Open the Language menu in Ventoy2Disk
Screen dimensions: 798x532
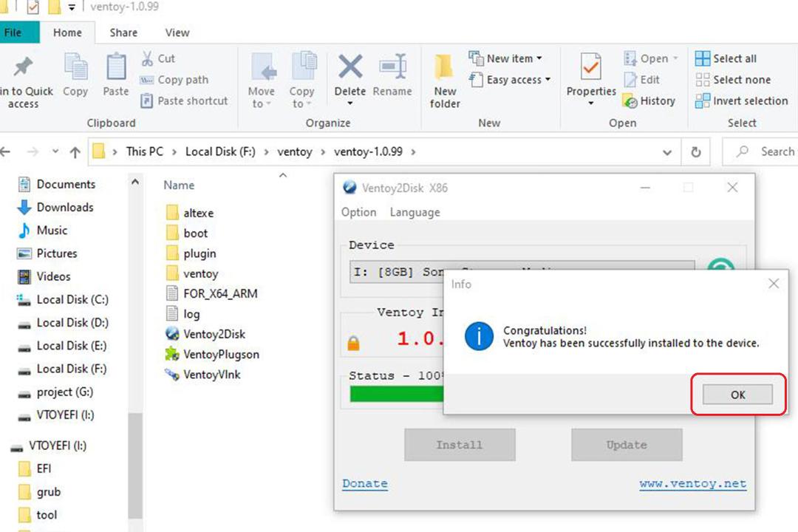pyautogui.click(x=415, y=212)
